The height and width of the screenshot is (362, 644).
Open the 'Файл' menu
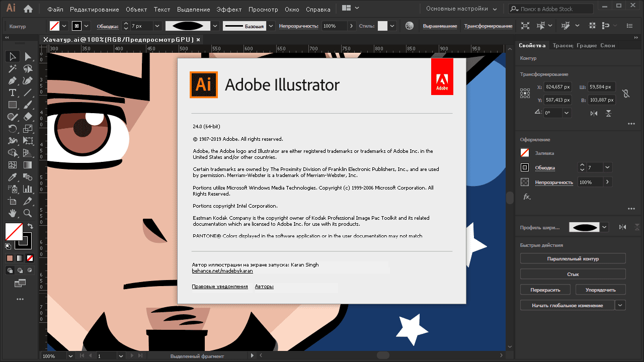(55, 9)
